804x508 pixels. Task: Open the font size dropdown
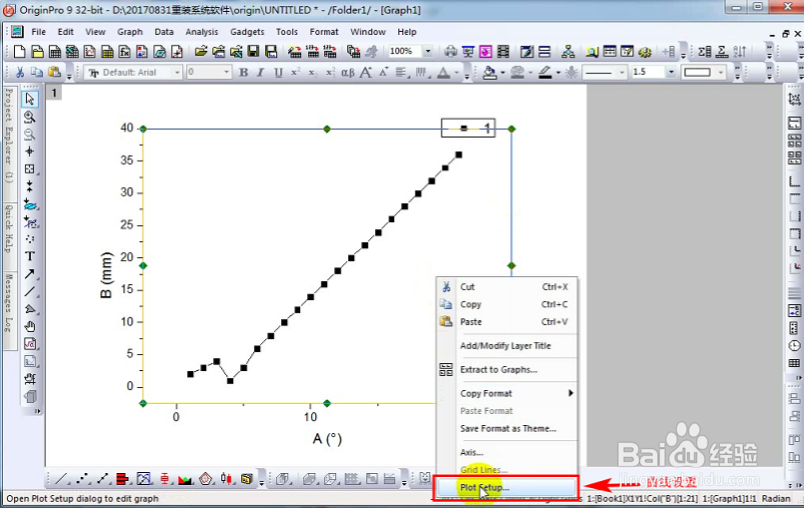tap(226, 72)
